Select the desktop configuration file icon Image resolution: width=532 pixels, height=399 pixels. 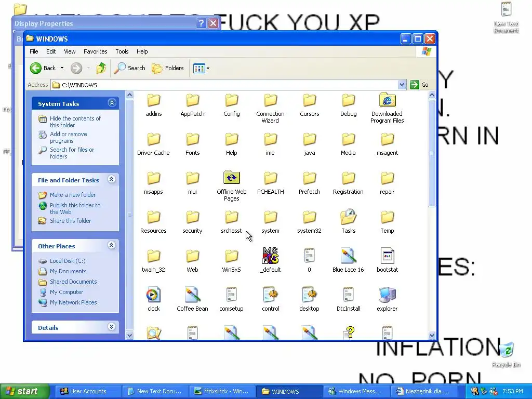coord(309,295)
